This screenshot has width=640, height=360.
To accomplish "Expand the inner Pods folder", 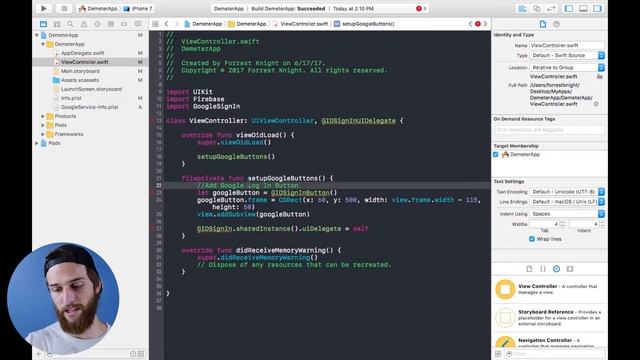I will [x=43, y=125].
